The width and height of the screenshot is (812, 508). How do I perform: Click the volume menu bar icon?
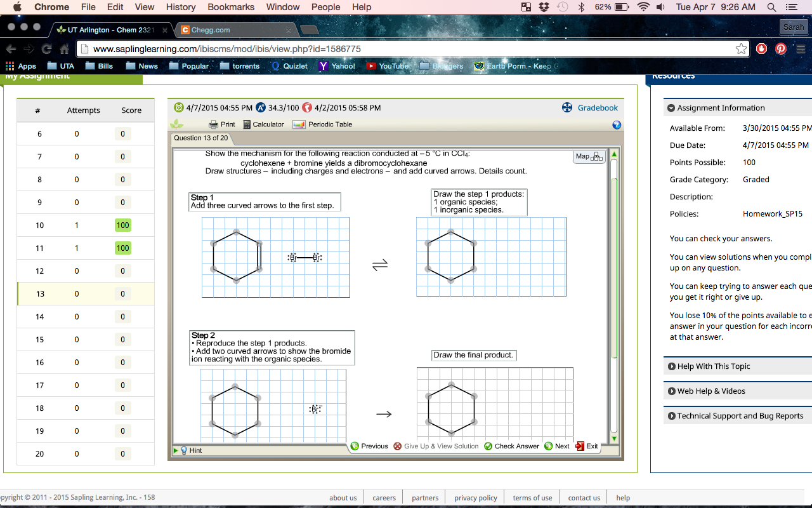pos(660,7)
